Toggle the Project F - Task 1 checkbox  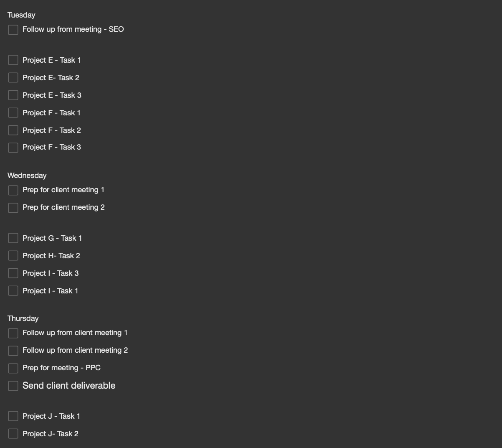pyautogui.click(x=13, y=113)
